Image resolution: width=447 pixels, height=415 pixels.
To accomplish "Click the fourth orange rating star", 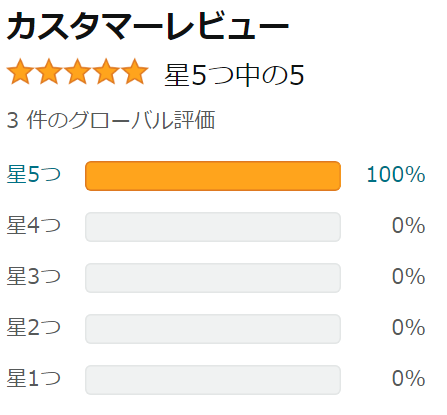I will tap(106, 72).
